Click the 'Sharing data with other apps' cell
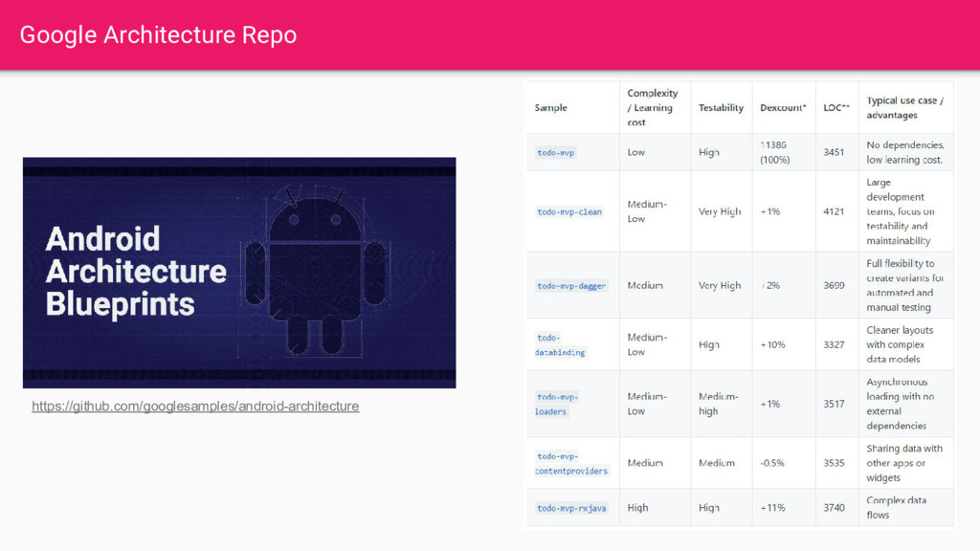The height and width of the screenshot is (551, 980). coord(904,463)
